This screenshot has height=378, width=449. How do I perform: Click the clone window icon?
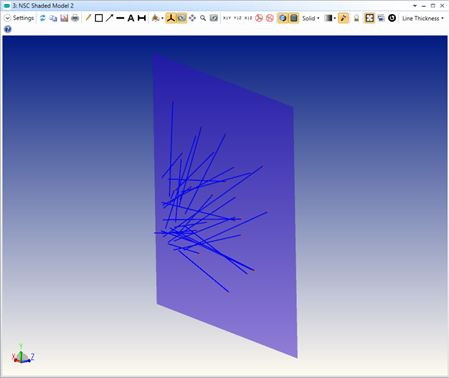point(381,18)
